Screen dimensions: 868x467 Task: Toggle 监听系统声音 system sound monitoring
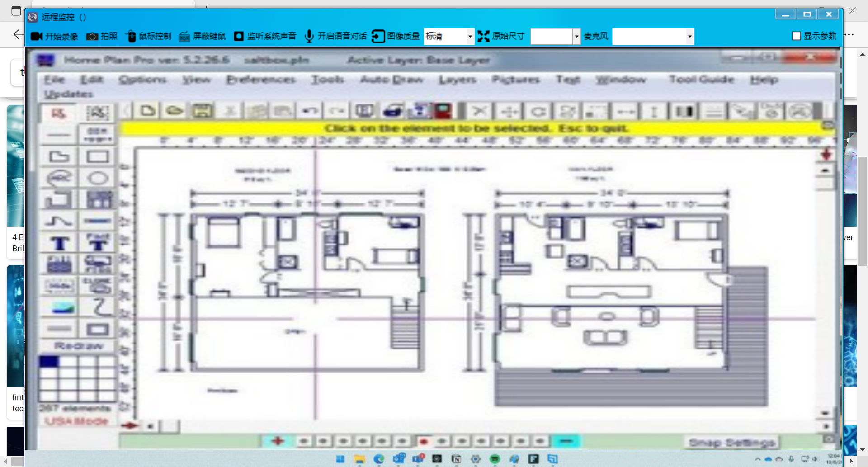(265, 36)
